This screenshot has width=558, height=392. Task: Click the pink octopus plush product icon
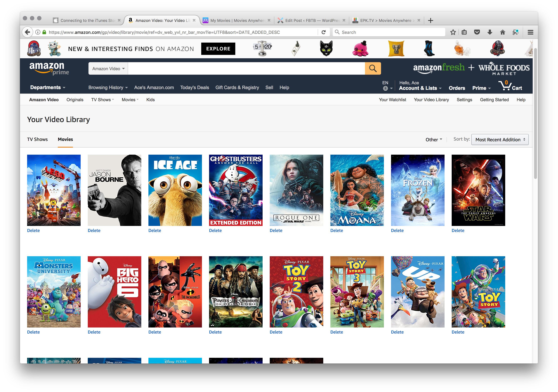[360, 48]
